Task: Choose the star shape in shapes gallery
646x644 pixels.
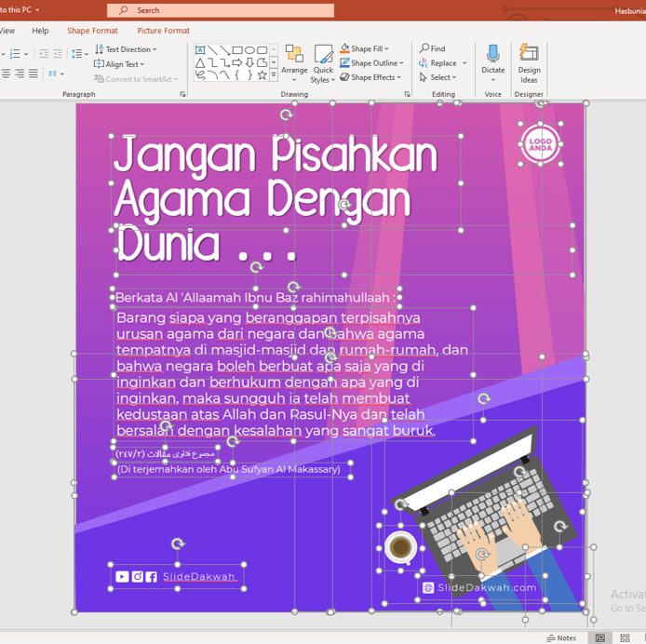Action: pos(262,75)
